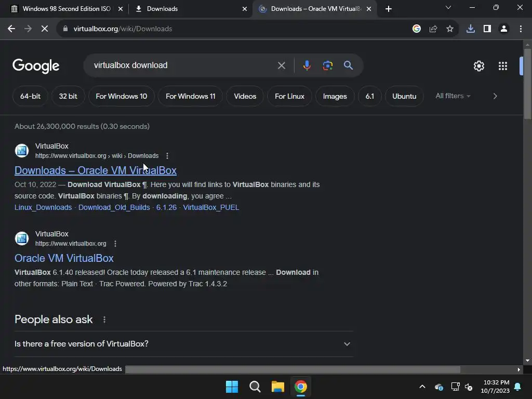Screen dimensions: 532x399
Task: Stop loading the page with X button
Action: 45,29
